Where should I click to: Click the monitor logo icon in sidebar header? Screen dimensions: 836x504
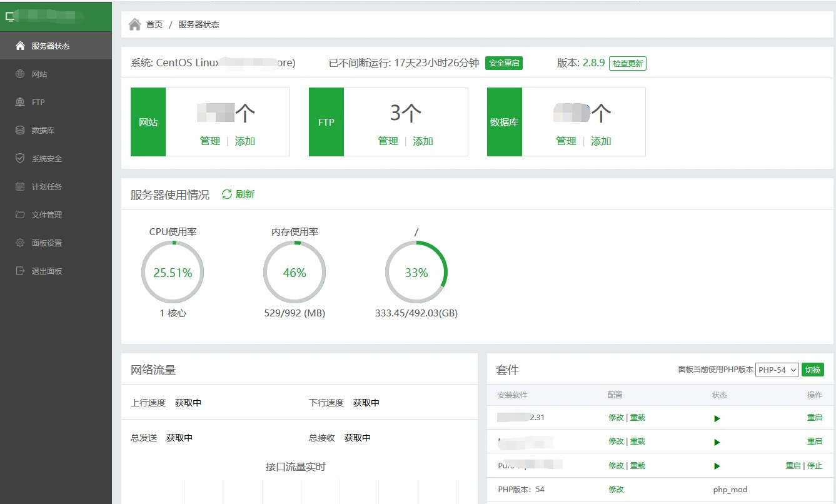coord(9,18)
